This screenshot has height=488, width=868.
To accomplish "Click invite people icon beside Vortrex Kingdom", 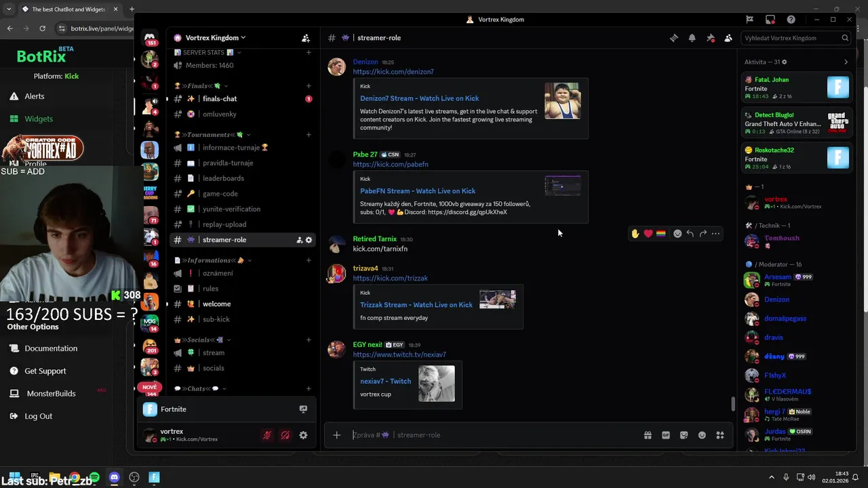I will [306, 38].
